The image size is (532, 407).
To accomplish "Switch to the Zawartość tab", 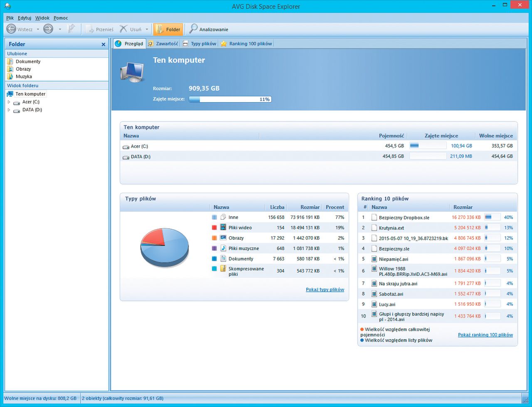I will [x=163, y=44].
